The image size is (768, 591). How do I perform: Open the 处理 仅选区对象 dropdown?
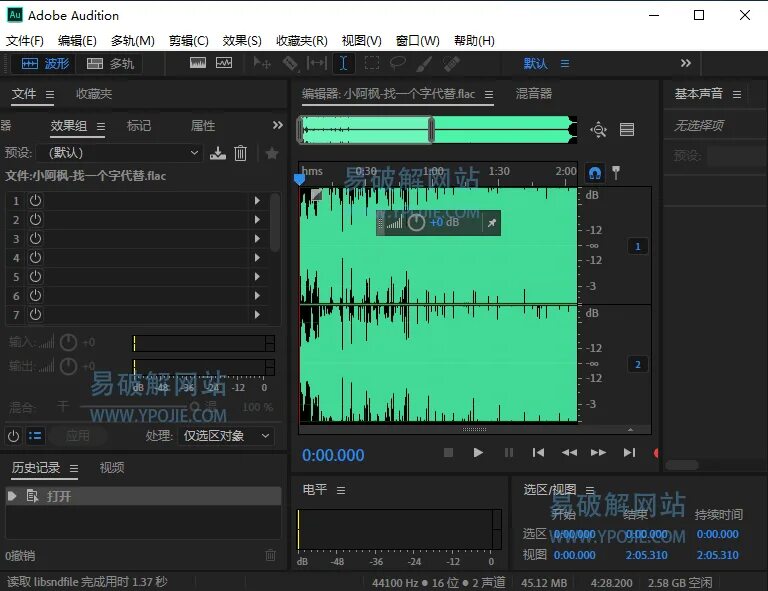(226, 436)
